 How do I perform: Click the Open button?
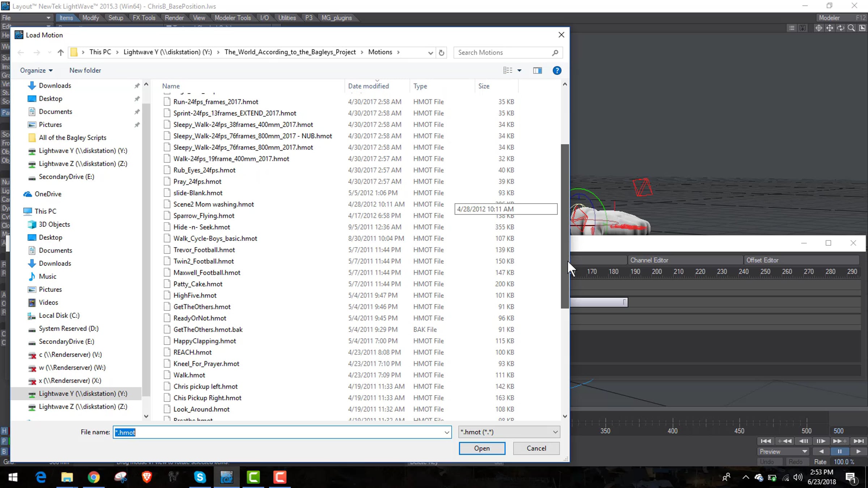coord(482,448)
